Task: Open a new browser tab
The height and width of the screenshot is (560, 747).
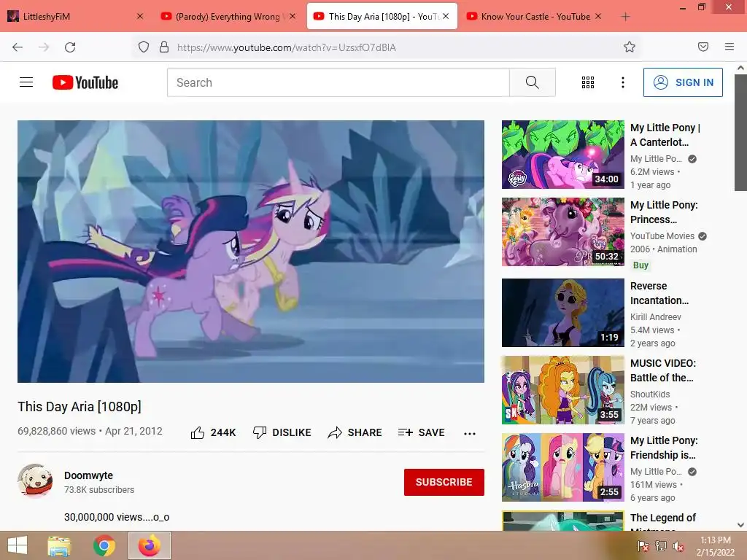Action: [x=625, y=17]
